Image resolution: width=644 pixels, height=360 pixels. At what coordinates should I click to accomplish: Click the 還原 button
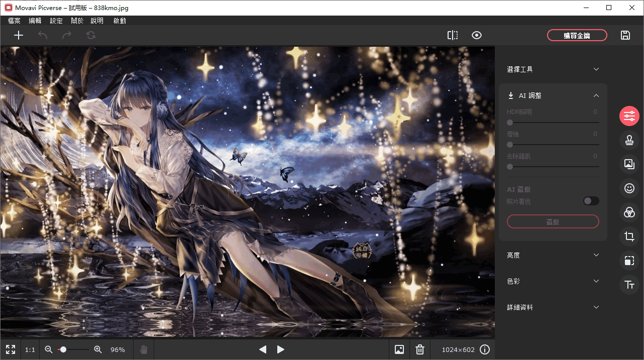click(553, 221)
